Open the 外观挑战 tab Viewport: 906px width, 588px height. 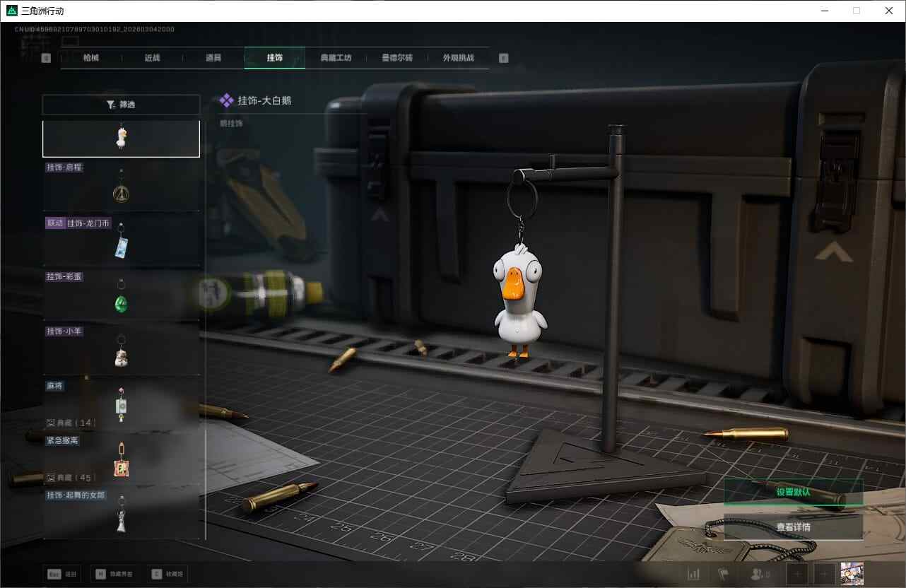(458, 58)
